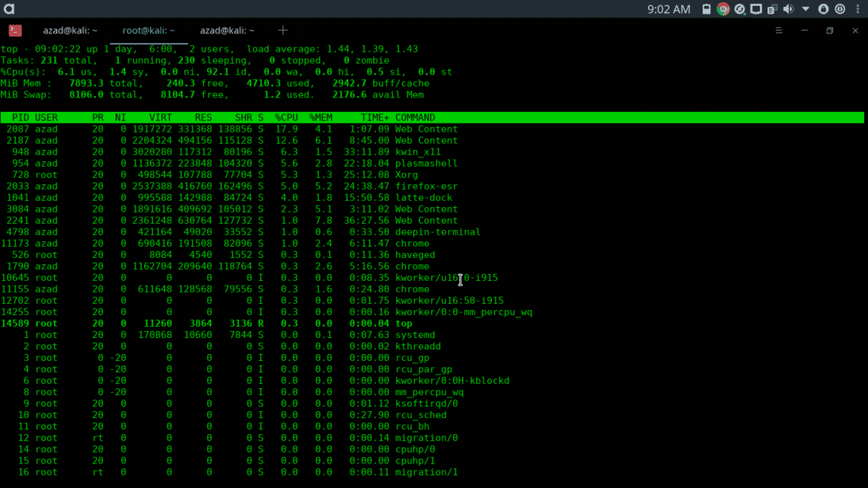868x488 pixels.
Task: Click the lock screen icon
Action: 823,9
